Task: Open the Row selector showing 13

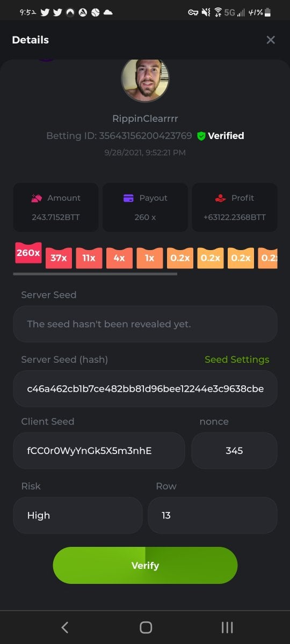Action: click(x=213, y=515)
